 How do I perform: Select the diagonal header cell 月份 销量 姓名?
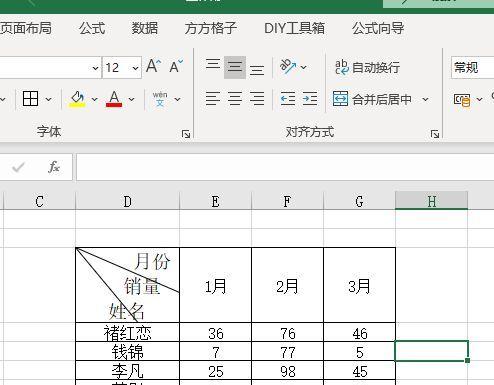point(128,285)
